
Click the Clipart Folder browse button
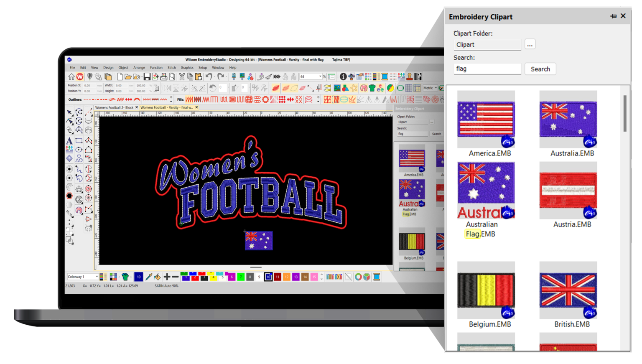click(530, 44)
